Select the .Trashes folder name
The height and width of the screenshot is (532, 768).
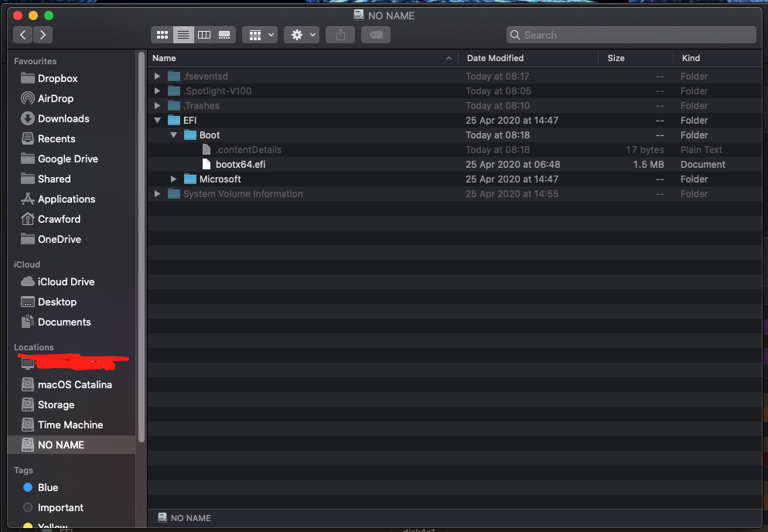point(201,105)
